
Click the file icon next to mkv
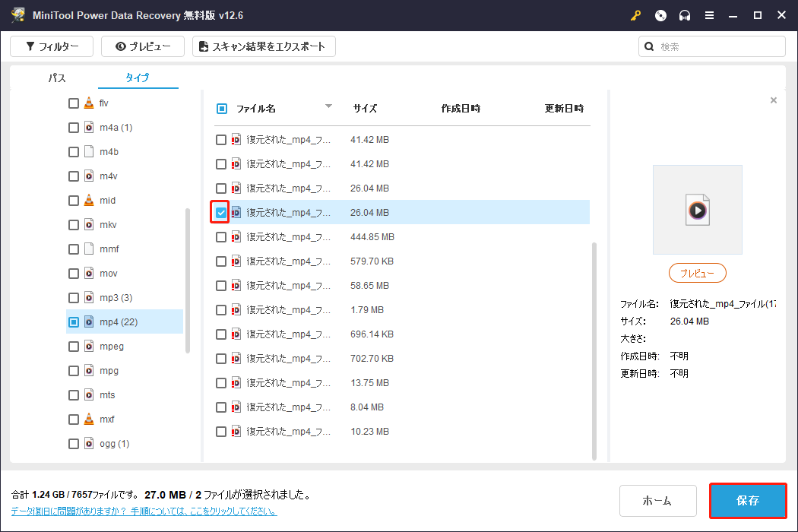click(89, 224)
